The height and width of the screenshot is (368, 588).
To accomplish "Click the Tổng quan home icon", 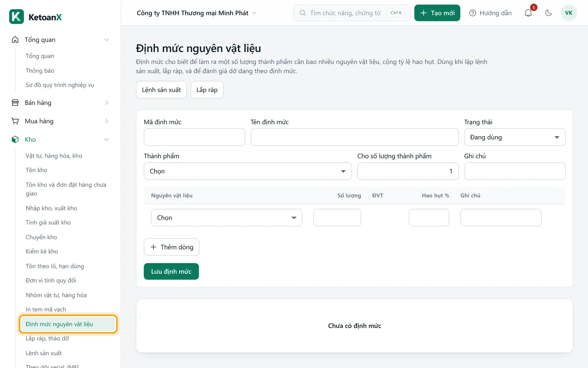I will coord(15,40).
